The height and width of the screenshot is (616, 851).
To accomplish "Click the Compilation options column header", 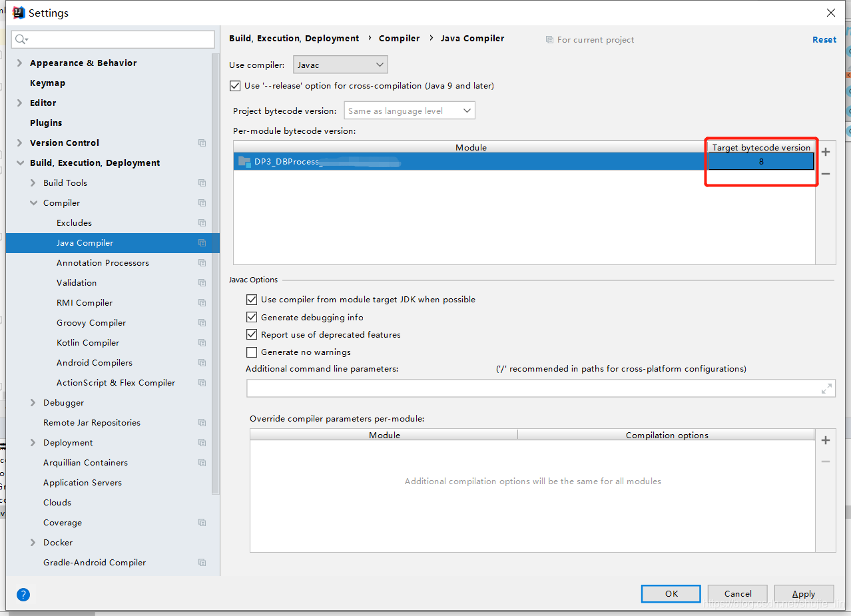I will tap(667, 435).
